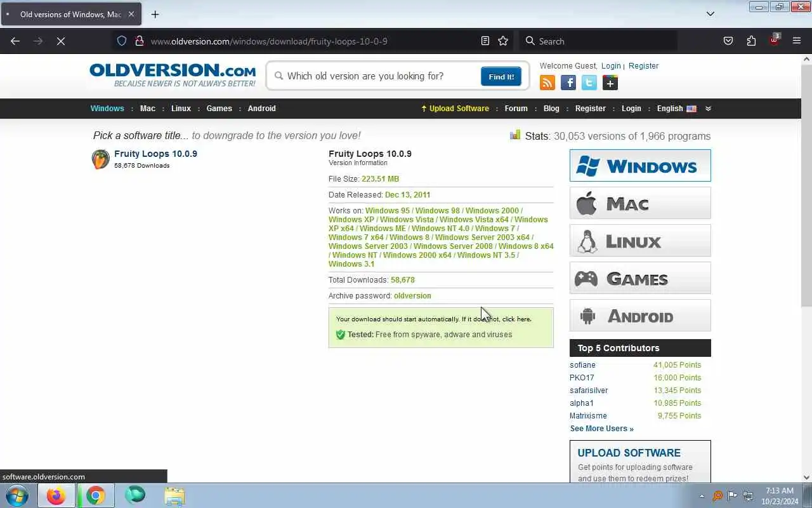
Task: Open contributor safarisilver's profile
Action: 589,391
